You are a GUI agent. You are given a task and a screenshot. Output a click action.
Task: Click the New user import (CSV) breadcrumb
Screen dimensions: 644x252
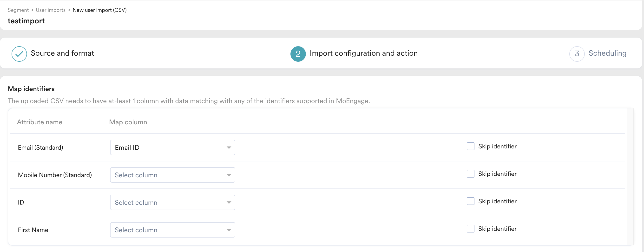tap(99, 10)
